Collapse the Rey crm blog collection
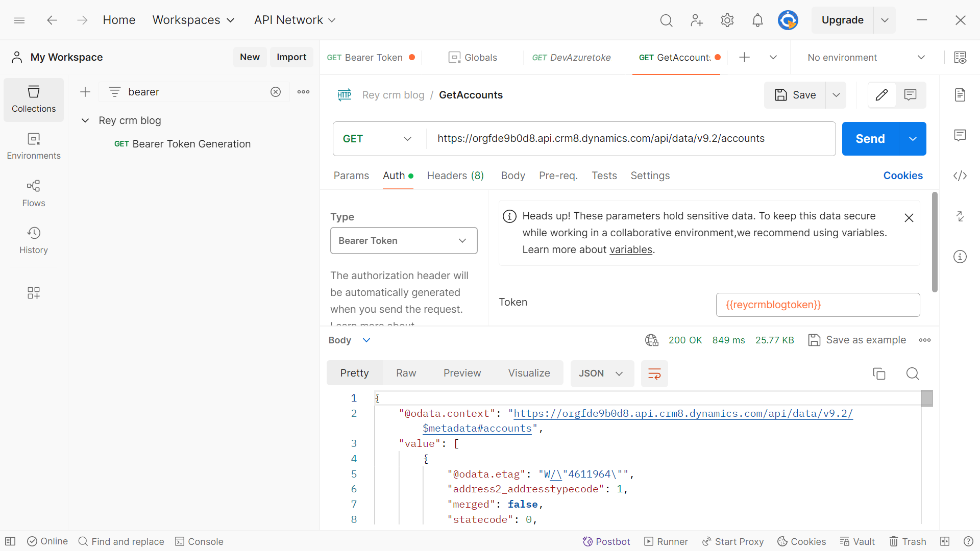 [x=85, y=120]
